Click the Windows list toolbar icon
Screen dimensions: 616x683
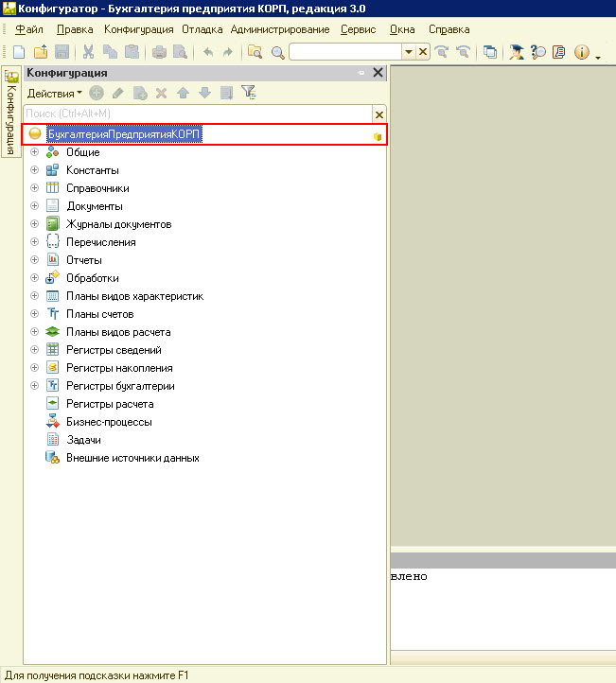490,52
